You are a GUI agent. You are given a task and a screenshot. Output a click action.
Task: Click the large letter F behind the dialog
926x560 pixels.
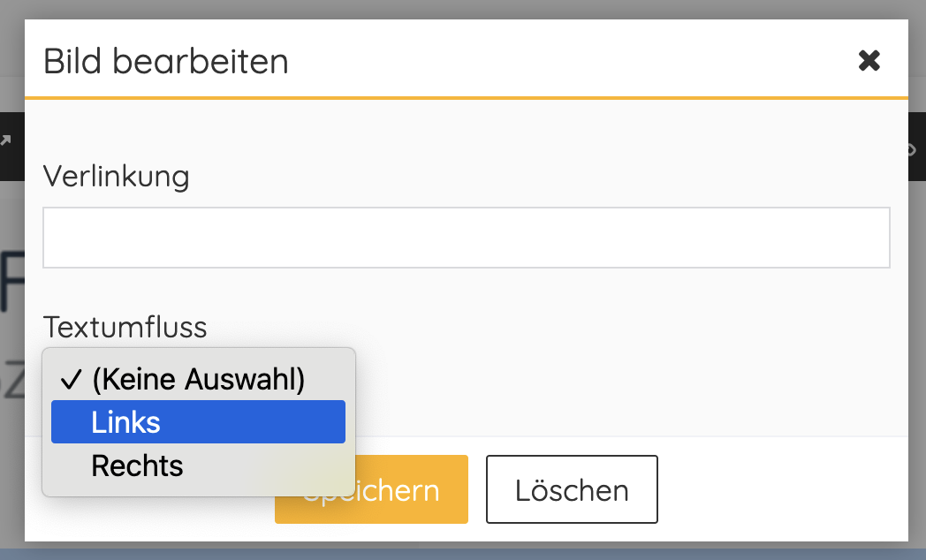pos(11,283)
